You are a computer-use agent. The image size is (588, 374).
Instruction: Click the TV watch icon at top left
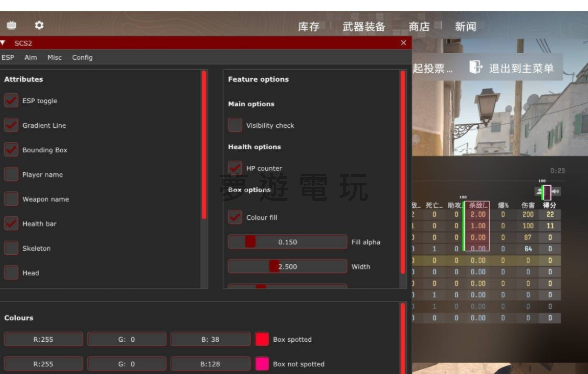tap(12, 25)
